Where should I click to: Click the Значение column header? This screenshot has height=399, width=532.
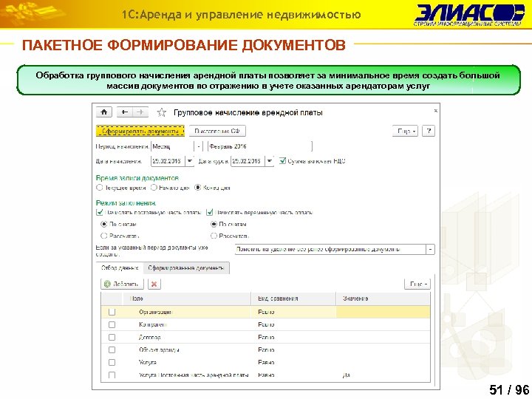pyautogui.click(x=383, y=299)
